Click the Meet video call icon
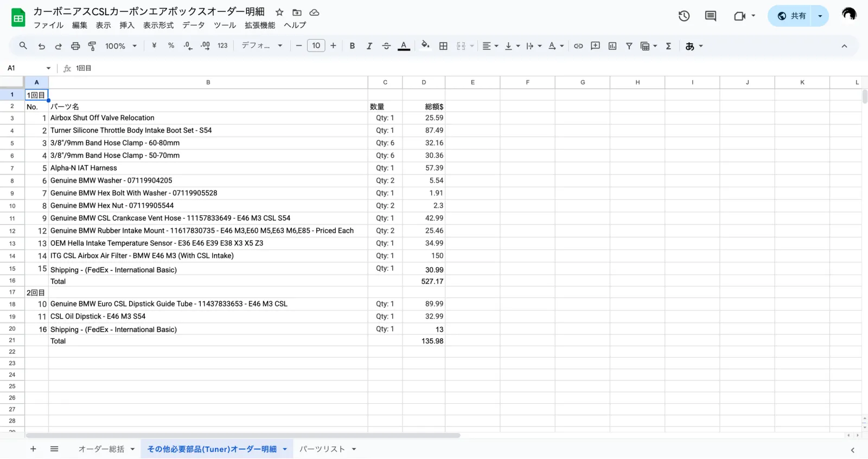 pyautogui.click(x=740, y=16)
